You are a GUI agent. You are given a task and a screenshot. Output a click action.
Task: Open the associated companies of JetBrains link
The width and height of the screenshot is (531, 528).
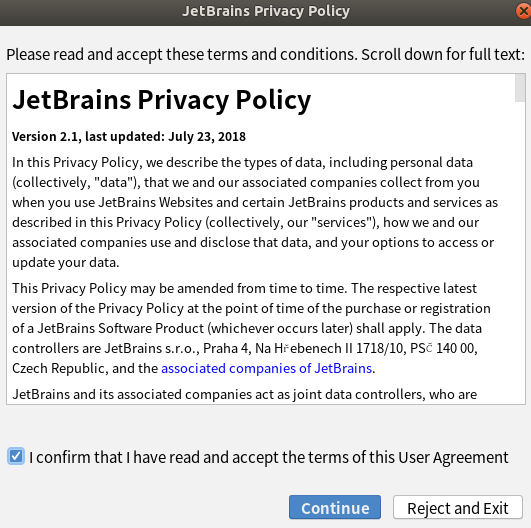(267, 368)
